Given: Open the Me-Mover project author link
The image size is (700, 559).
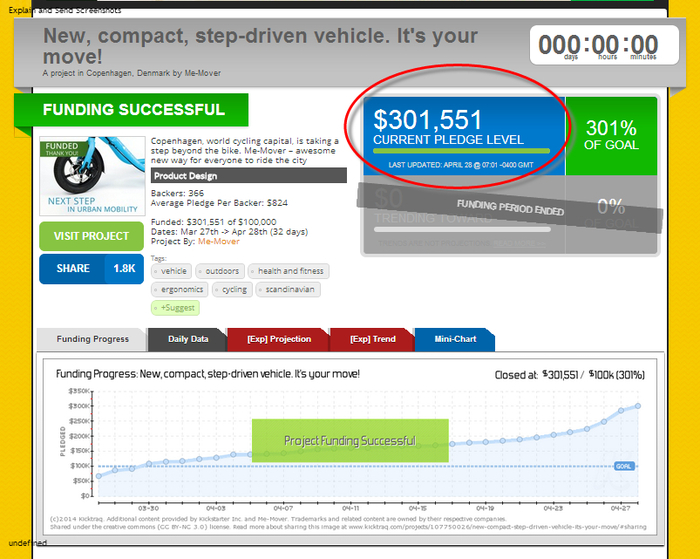Looking at the screenshot, I should pyautogui.click(x=219, y=242).
